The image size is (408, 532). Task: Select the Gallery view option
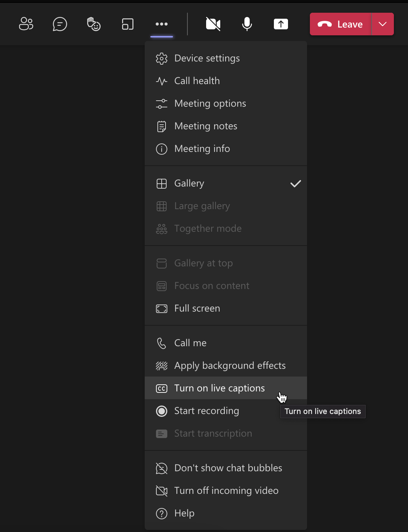(x=189, y=183)
